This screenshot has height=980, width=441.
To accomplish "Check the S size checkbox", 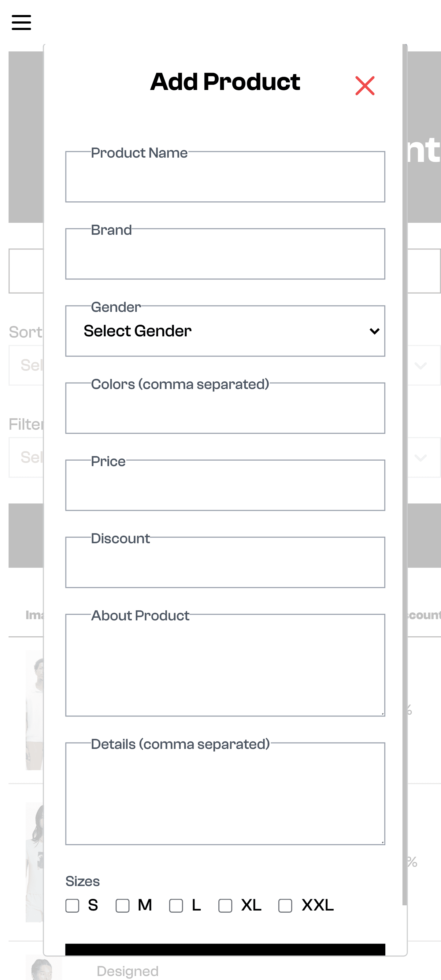I will tap(72, 906).
